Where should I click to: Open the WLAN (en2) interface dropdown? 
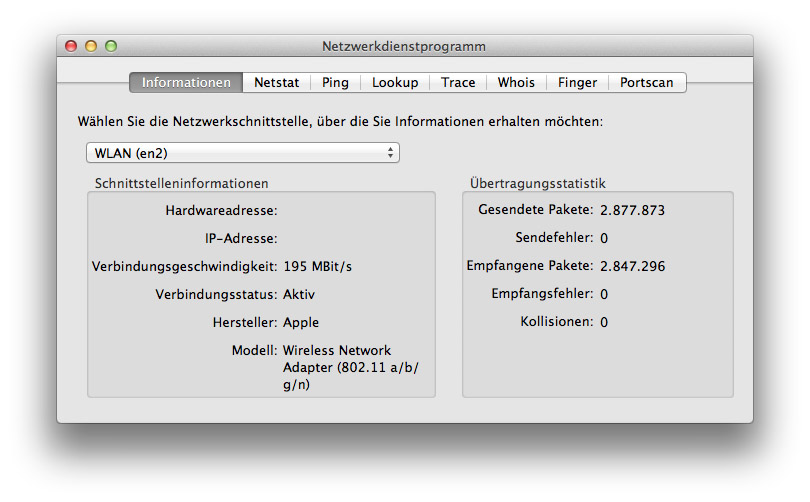point(243,153)
